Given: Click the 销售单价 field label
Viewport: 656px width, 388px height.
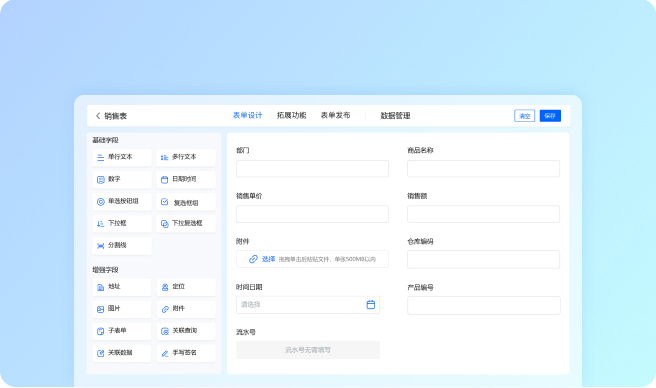Looking at the screenshot, I should [249, 196].
